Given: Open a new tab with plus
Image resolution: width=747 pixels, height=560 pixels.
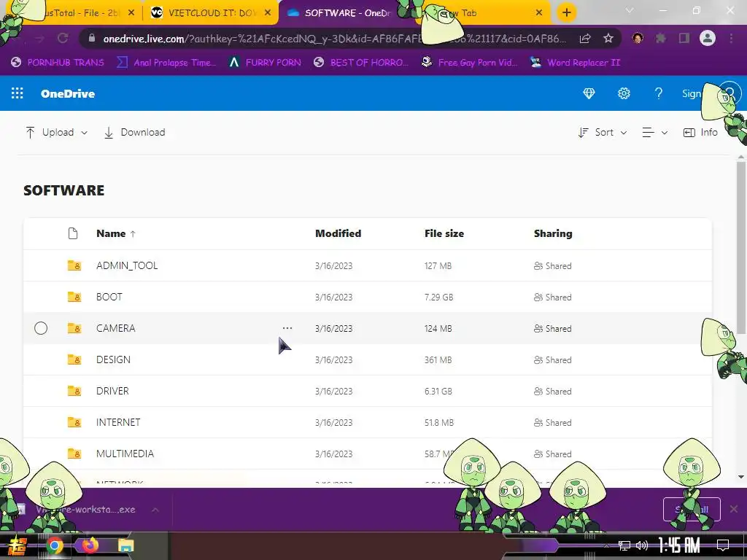Looking at the screenshot, I should point(566,13).
